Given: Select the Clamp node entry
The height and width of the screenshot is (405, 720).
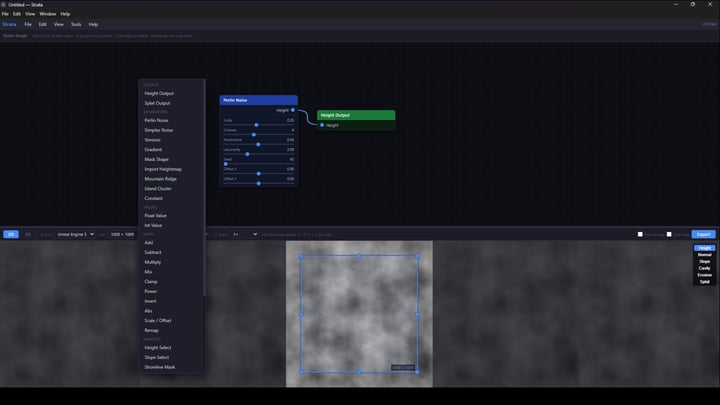Looking at the screenshot, I should (171, 281).
